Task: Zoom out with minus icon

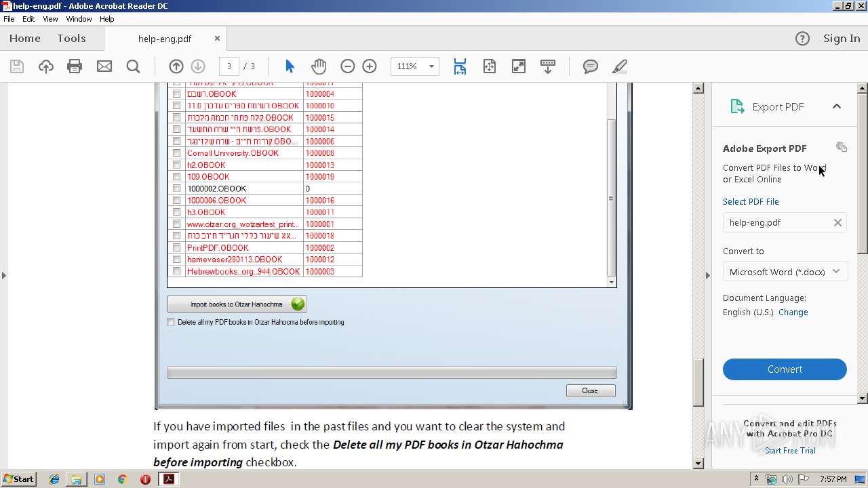Action: tap(347, 66)
